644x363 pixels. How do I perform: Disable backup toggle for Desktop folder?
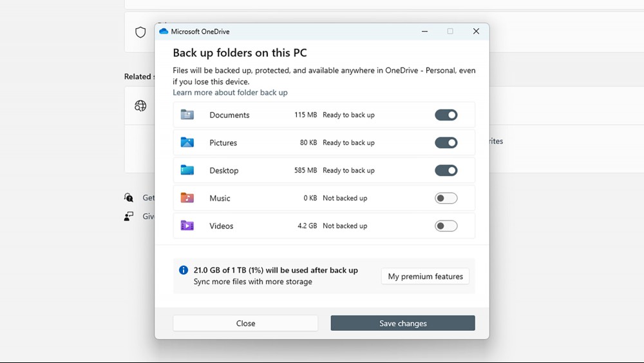[446, 170]
